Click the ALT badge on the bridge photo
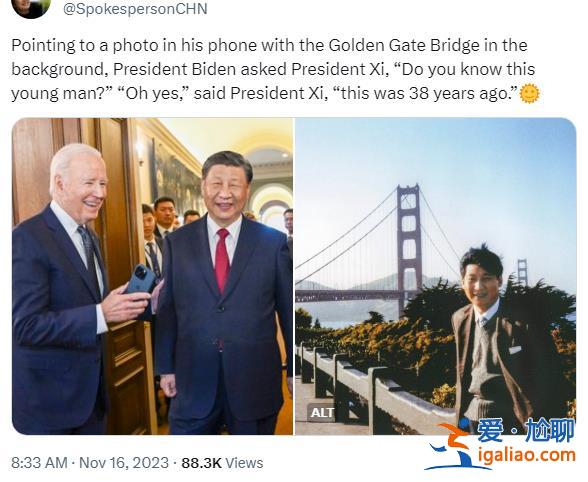 322,413
